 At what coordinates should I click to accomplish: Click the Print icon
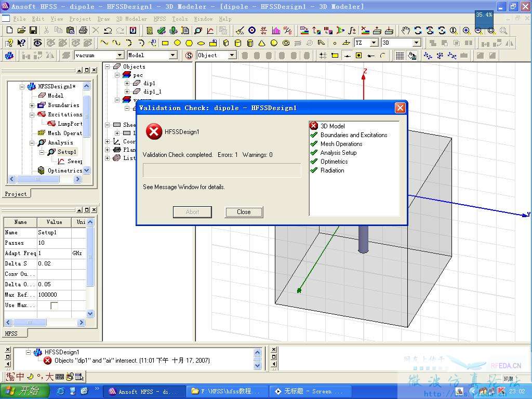pos(83,30)
